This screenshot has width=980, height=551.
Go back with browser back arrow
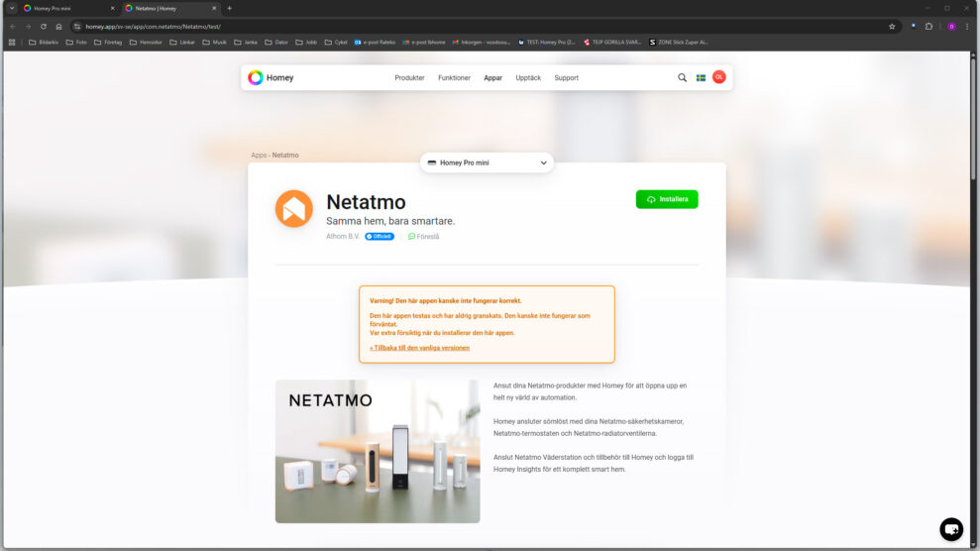click(x=13, y=26)
